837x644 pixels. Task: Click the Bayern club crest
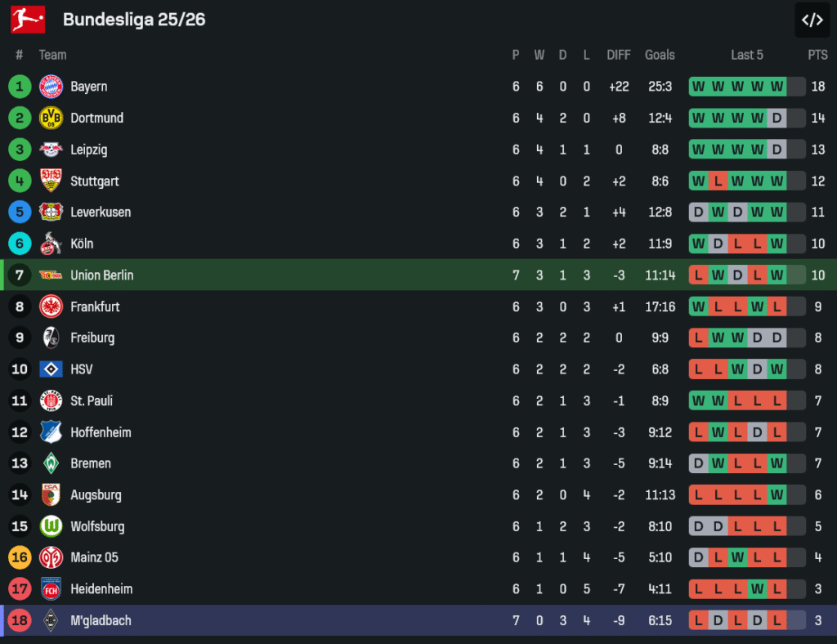click(51, 87)
